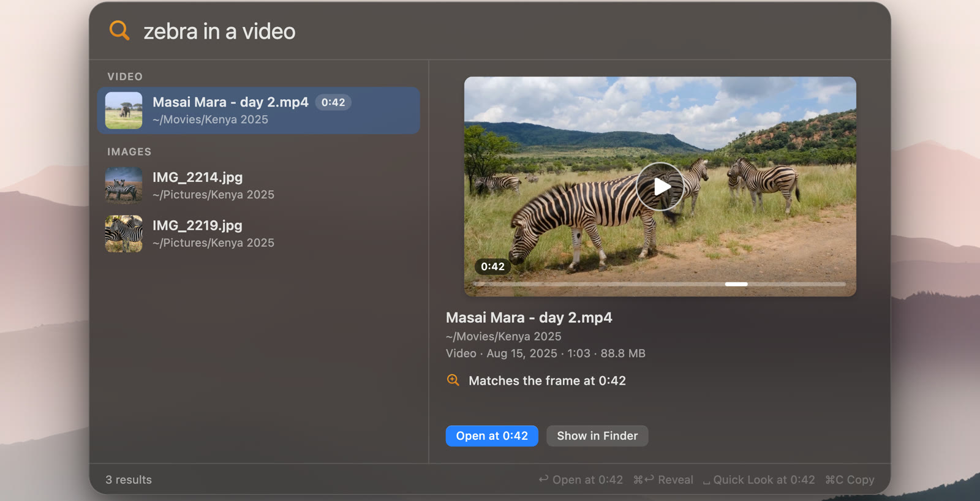Image resolution: width=980 pixels, height=501 pixels.
Task: Select the Masai Mara - day 2.mp4 result
Action: coord(258,110)
